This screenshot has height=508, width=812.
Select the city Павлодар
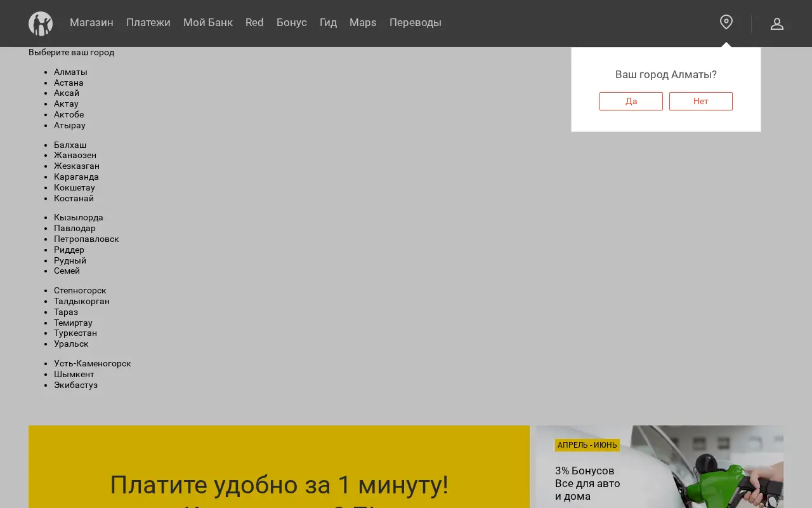75,228
